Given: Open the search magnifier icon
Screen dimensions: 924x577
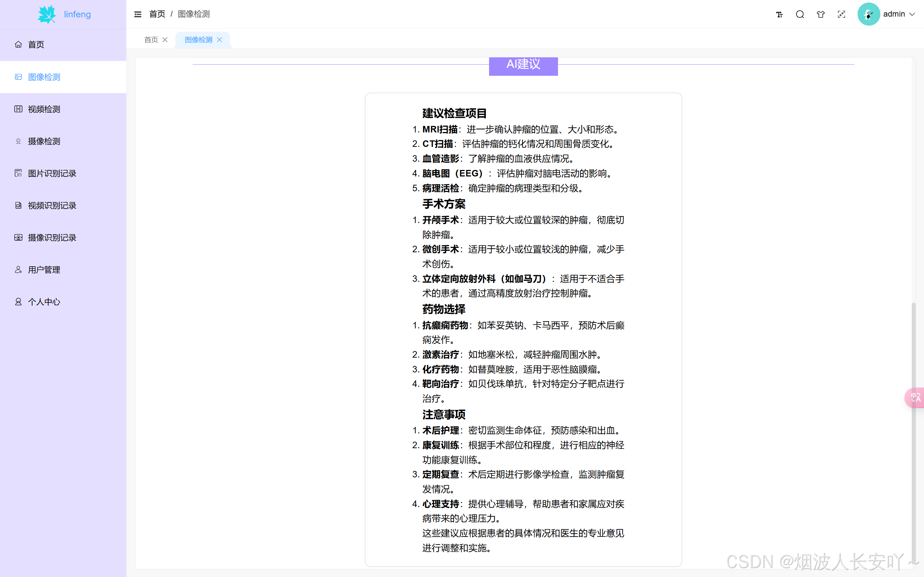Looking at the screenshot, I should coord(800,14).
